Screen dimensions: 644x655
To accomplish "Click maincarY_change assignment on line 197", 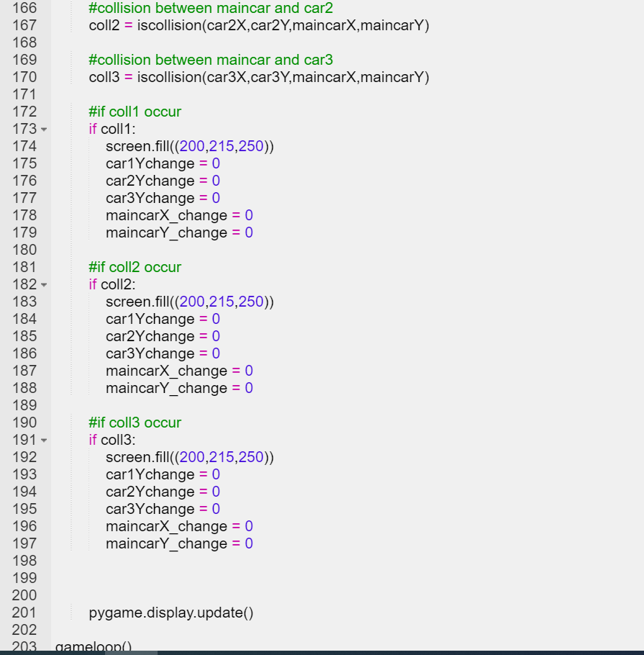I will (179, 543).
